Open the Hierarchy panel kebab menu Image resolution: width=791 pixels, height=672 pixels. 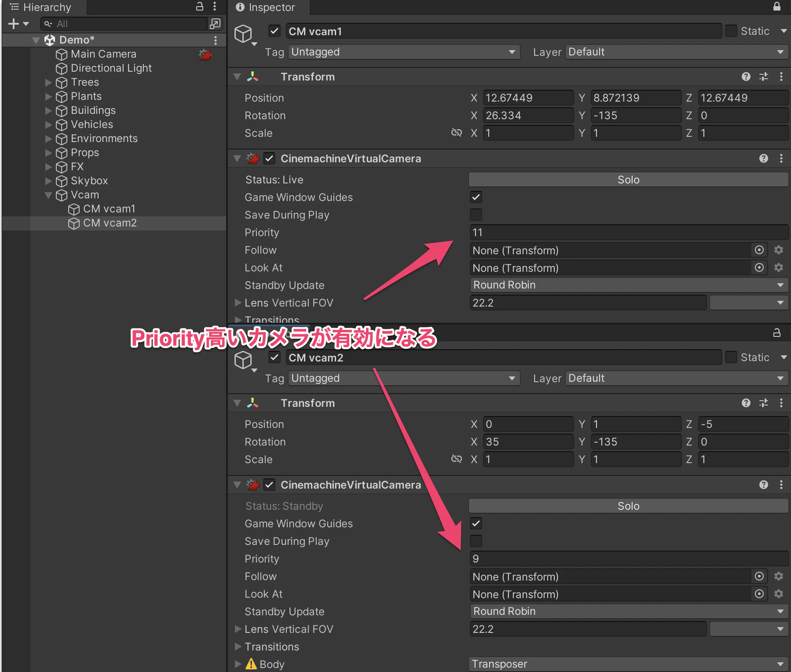coord(215,7)
